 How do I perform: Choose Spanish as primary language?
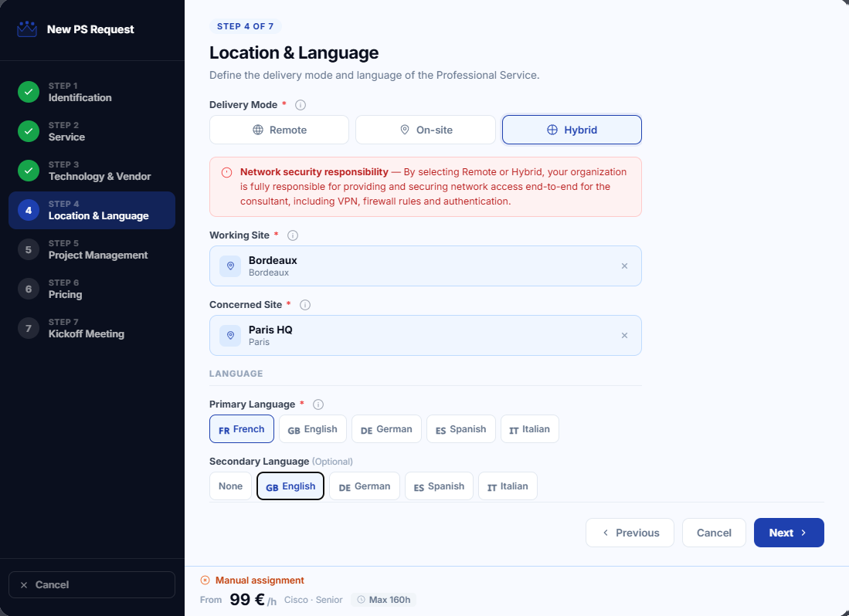(460, 429)
